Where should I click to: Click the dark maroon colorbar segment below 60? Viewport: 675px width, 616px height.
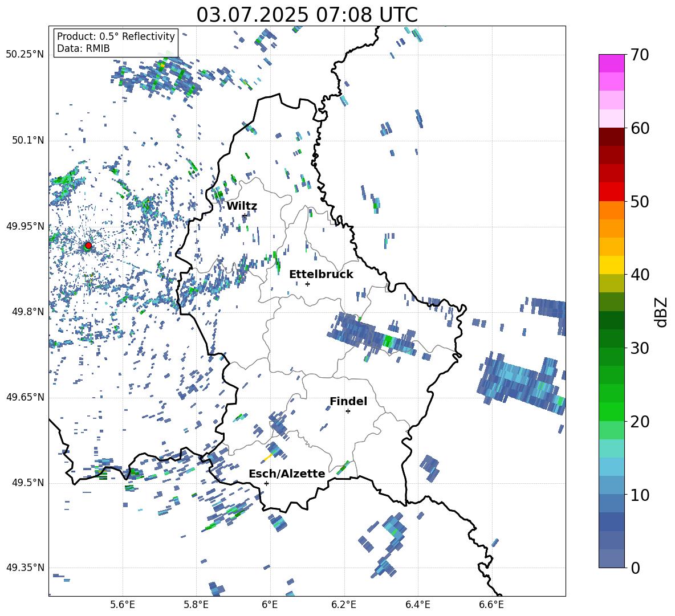[x=611, y=137]
